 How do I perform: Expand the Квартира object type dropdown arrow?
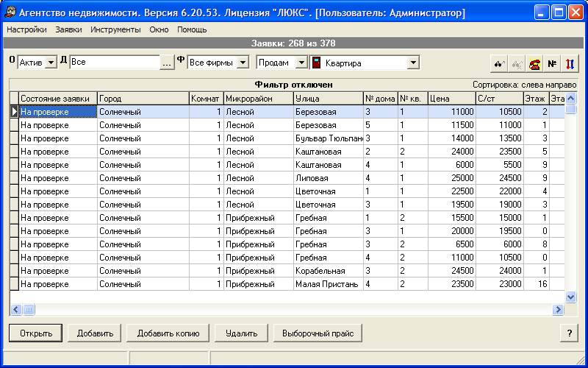(x=413, y=63)
